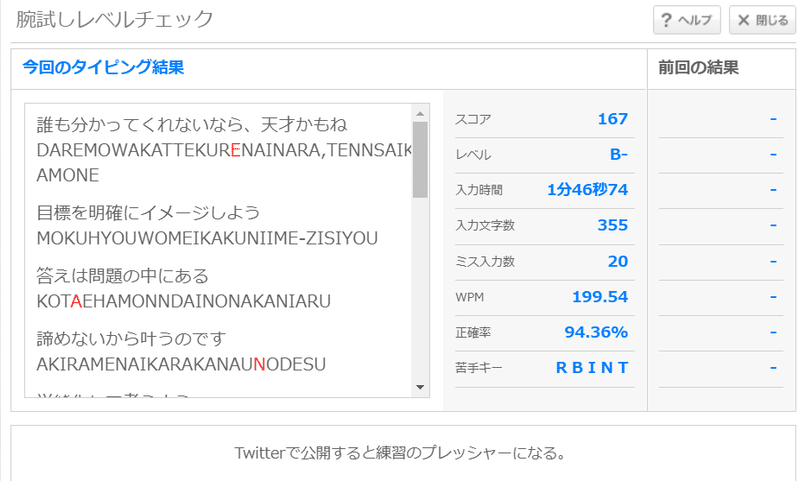Click the 正確率 label

coord(473,333)
